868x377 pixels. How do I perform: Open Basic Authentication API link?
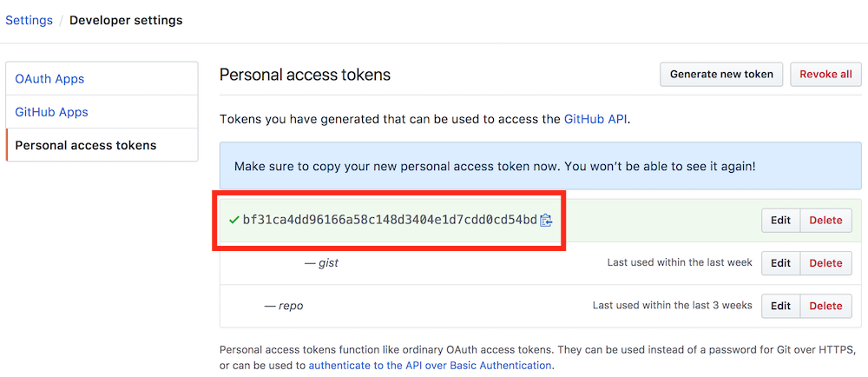pyautogui.click(x=430, y=366)
